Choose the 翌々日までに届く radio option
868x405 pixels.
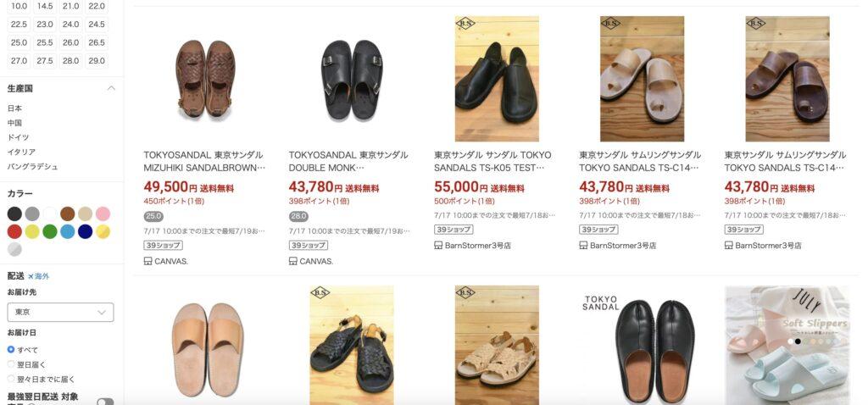11,379
